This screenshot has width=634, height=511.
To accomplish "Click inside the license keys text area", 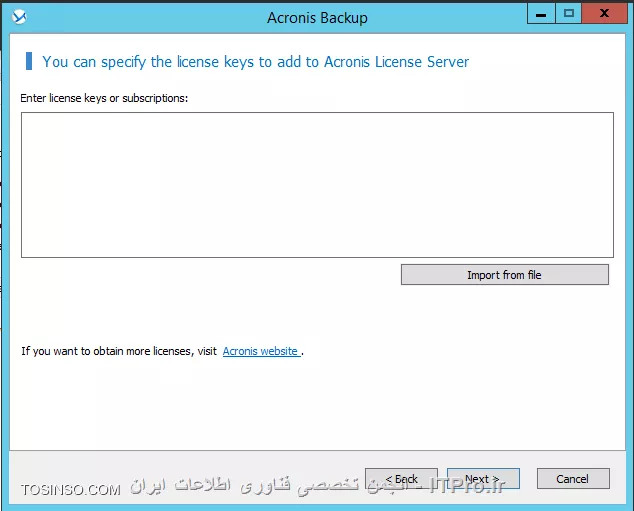I will coord(317,185).
